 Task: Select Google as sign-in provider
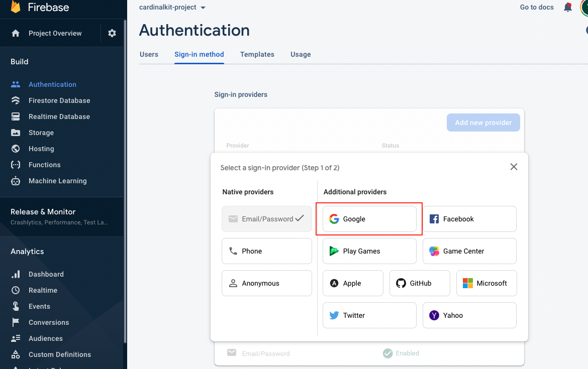click(x=369, y=219)
